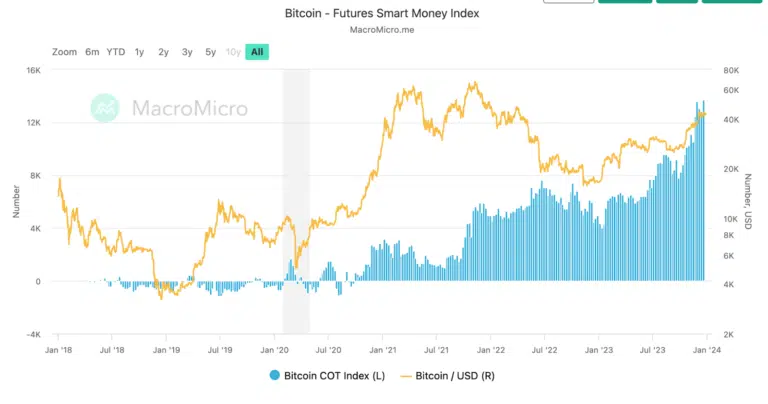Click the Jan '18 x-axis label
Screen dimensions: 768x404
tap(58, 350)
